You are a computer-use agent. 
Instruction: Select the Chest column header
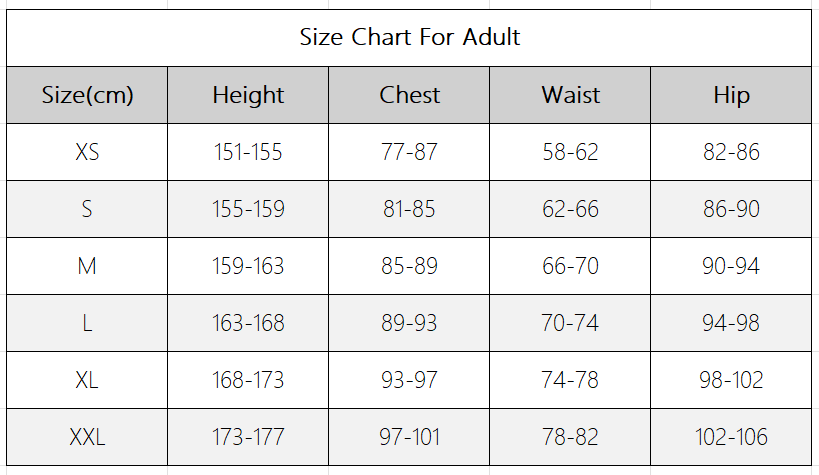409,95
